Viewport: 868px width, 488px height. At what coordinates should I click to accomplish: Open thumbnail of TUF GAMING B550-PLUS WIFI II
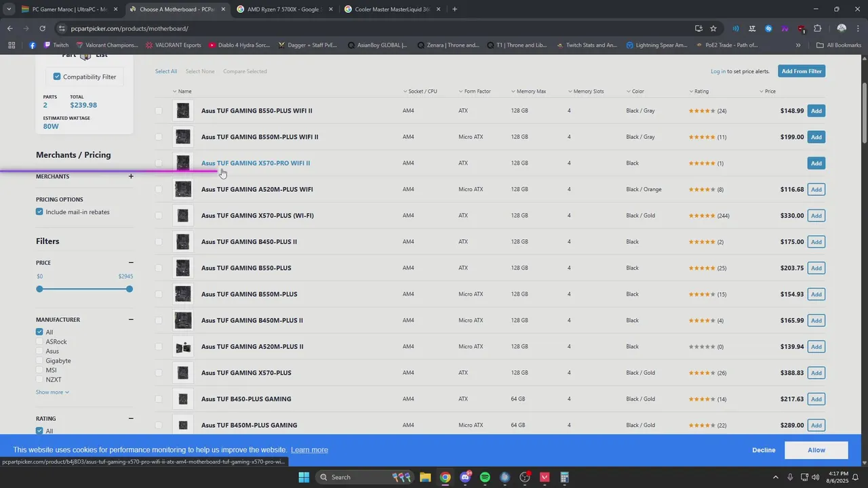[183, 110]
